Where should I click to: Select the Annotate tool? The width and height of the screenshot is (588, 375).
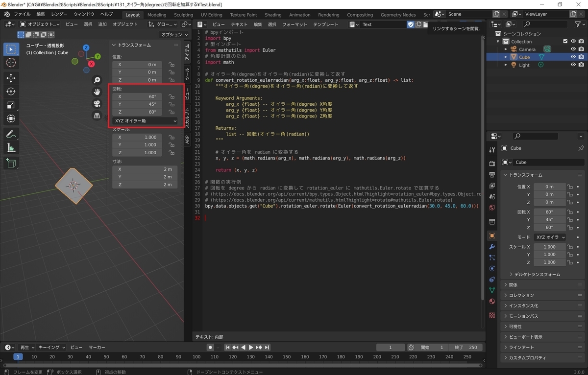click(x=11, y=133)
